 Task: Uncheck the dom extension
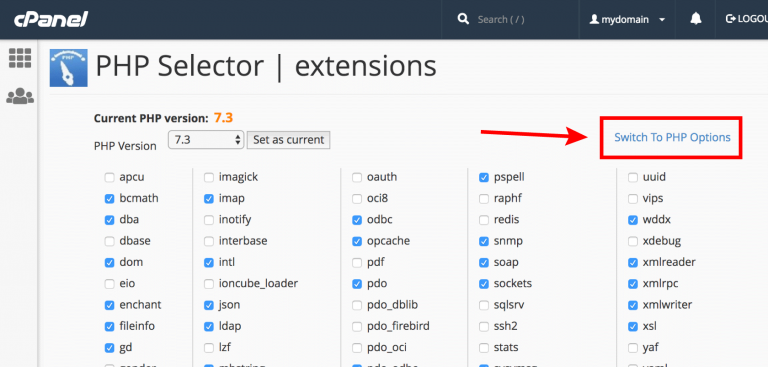110,263
